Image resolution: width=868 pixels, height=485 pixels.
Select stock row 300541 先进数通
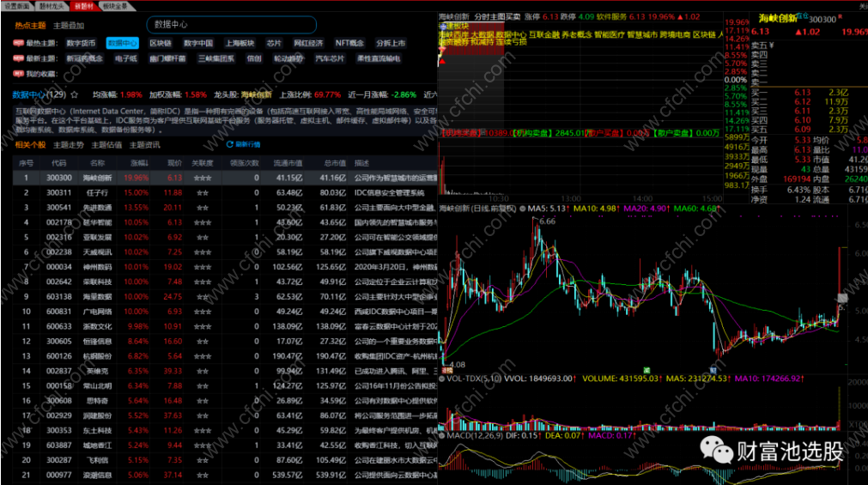(x=225, y=208)
